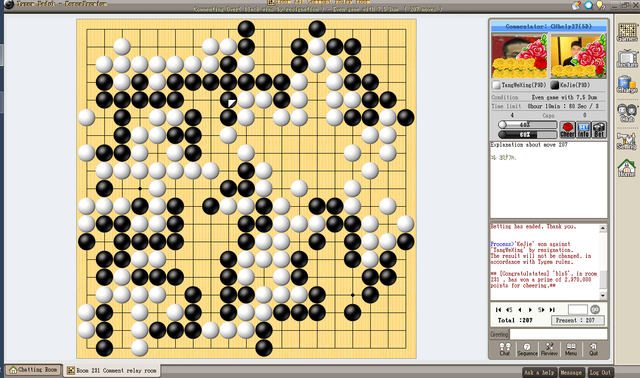Open the Message button

[571, 372]
